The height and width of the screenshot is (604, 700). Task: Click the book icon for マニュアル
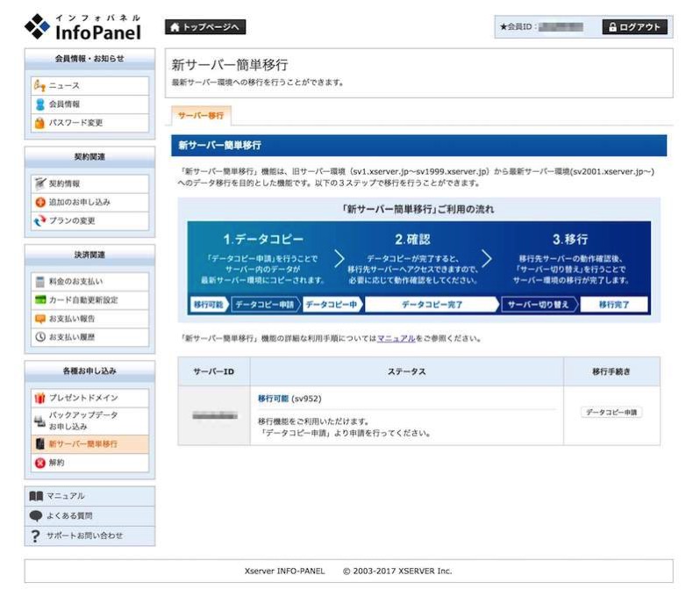tap(36, 496)
